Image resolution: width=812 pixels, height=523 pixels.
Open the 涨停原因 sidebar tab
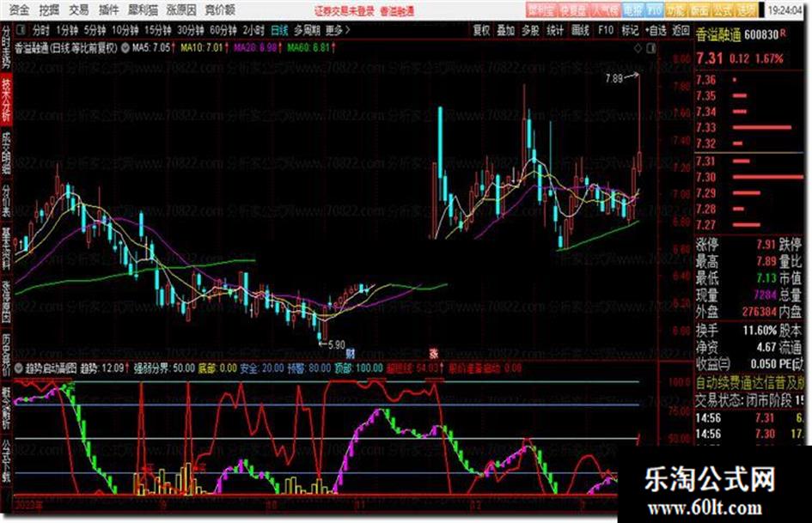coord(6,302)
